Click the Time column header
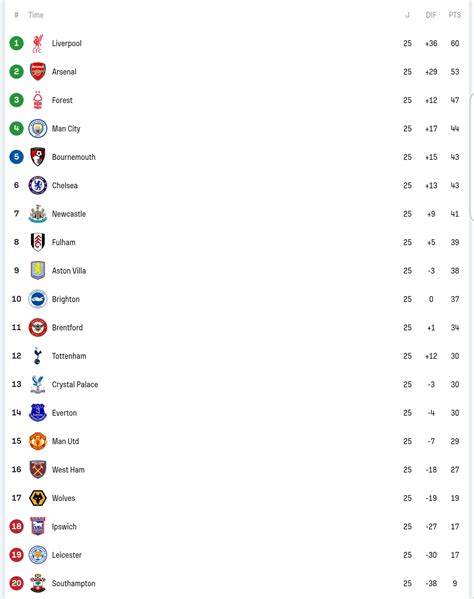Viewport: 474px width, 599px height. coord(36,15)
